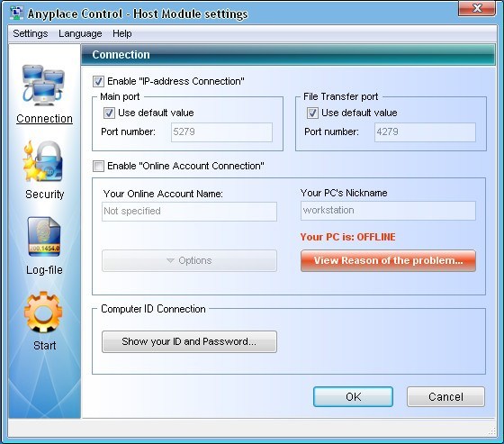Open the Log-file section via its fingerprint document icon
The image size is (504, 444).
pos(44,236)
